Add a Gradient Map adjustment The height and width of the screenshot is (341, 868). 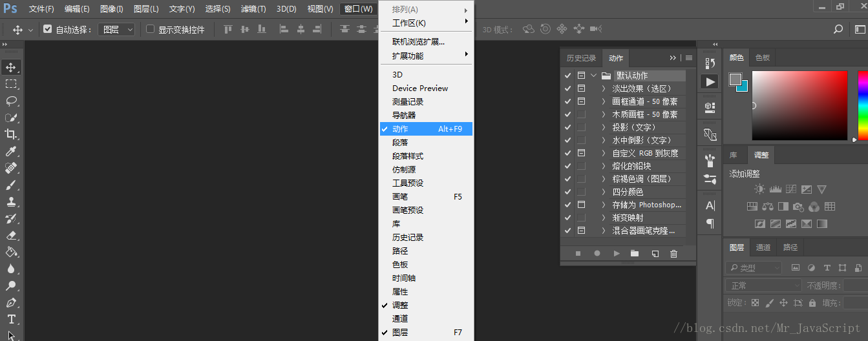tap(821, 224)
